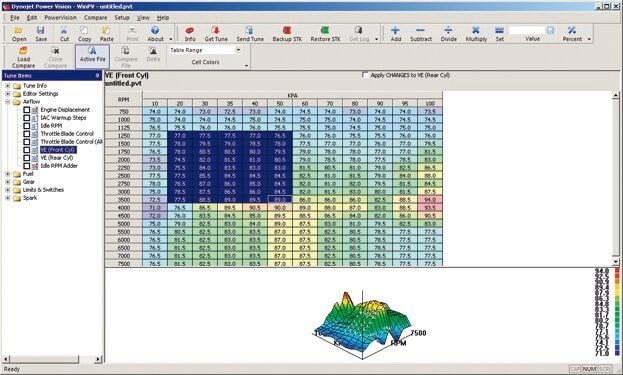Screen dimensions: 623x375
Task: Expand the Spark folder node
Action: [8, 198]
